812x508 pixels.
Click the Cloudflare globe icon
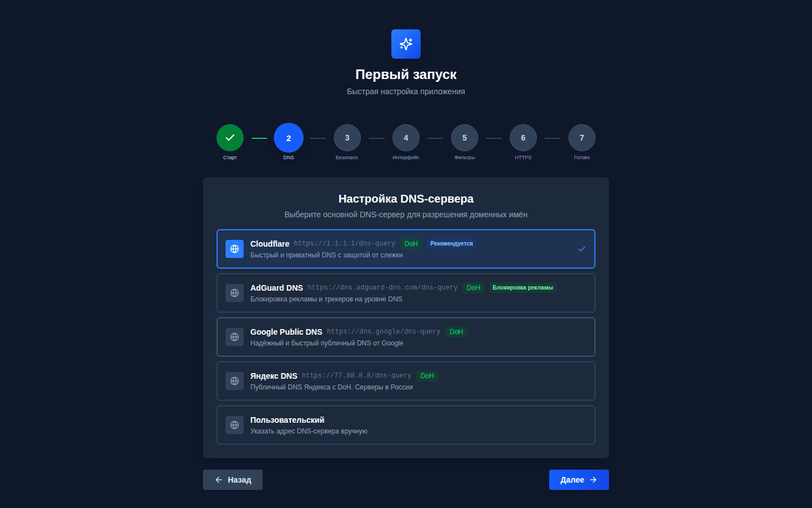pyautogui.click(x=235, y=249)
